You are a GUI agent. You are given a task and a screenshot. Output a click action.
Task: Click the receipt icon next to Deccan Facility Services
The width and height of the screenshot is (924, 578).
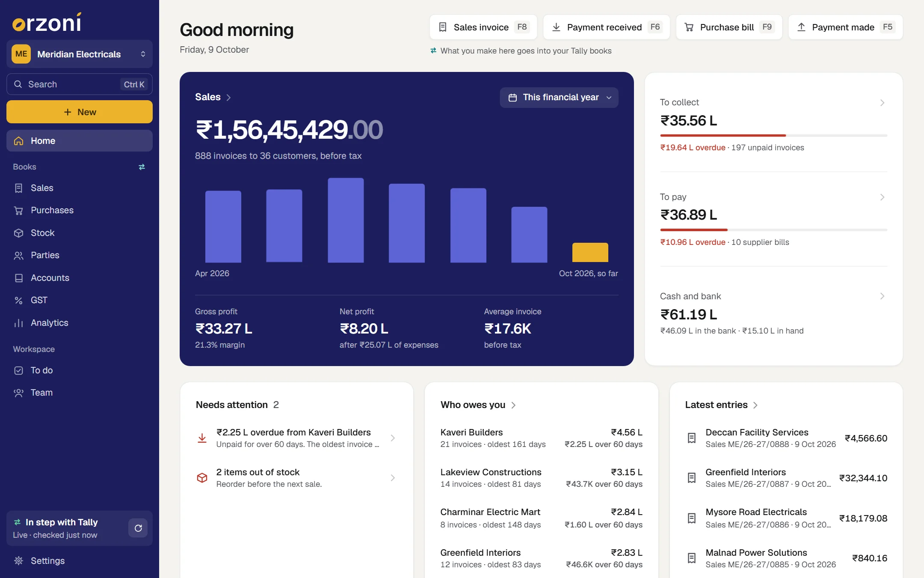pos(692,438)
